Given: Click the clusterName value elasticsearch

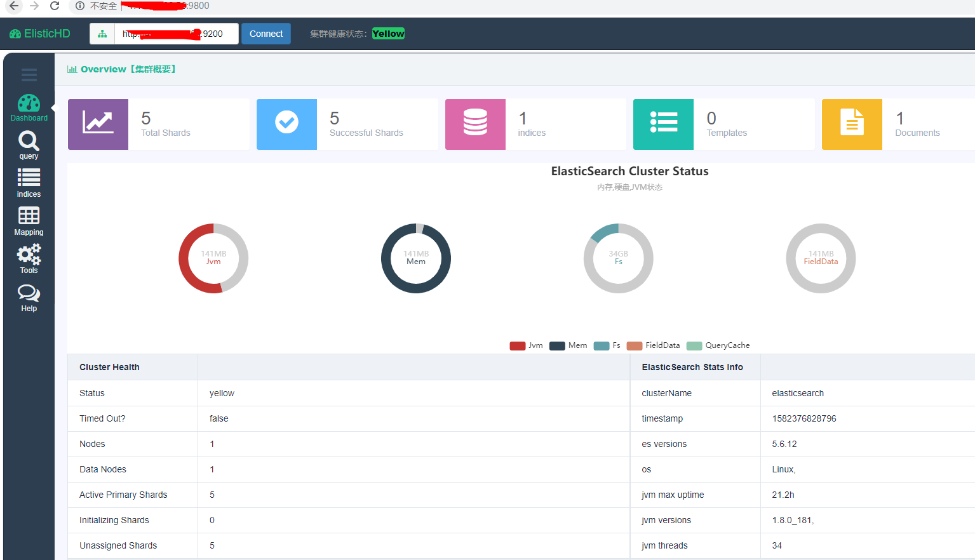Looking at the screenshot, I should (798, 393).
